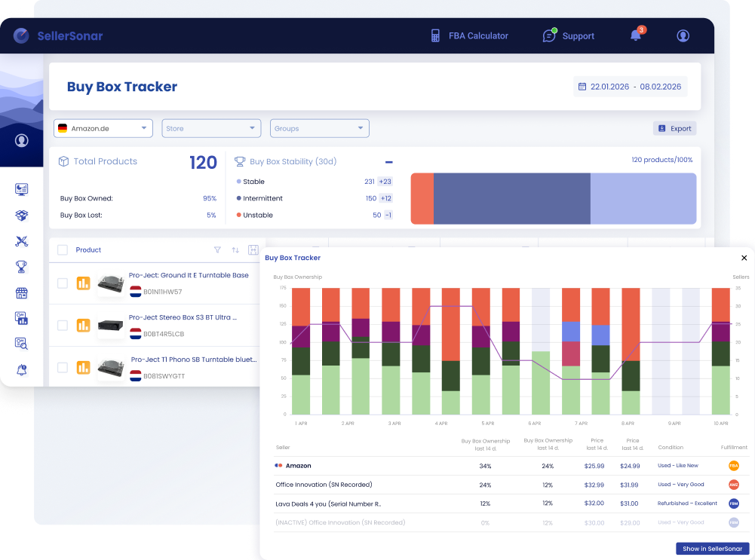Screen dimensions: 755x560
Task: Expand the Groups dropdown
Action: (320, 128)
